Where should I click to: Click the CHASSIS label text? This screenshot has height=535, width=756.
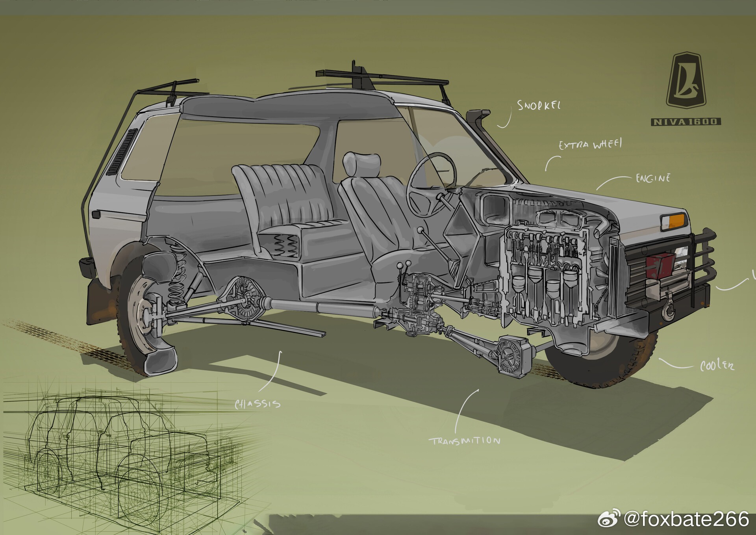(257, 404)
